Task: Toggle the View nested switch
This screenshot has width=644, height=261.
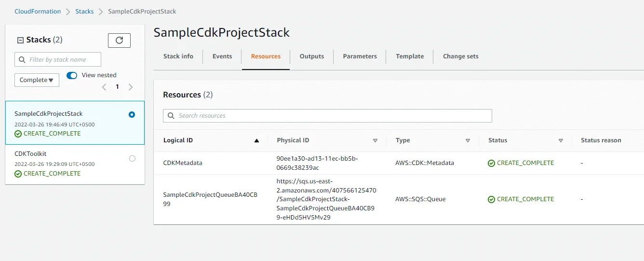Action: (x=72, y=75)
